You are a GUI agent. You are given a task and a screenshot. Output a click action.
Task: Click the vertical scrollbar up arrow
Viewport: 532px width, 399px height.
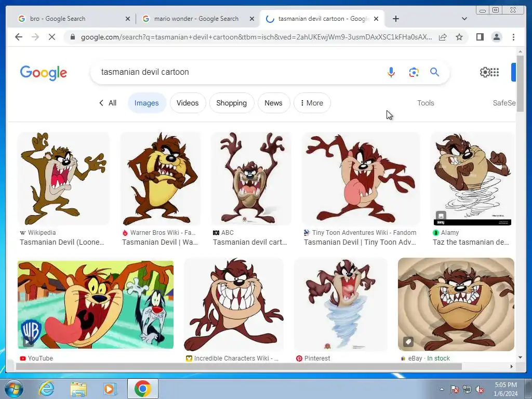[x=520, y=51]
